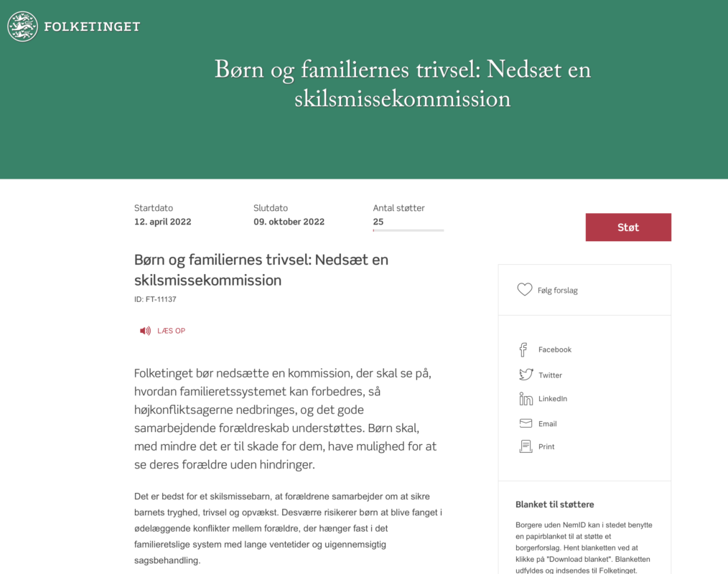Click the Folketinget crest logo icon

pyautogui.click(x=22, y=27)
